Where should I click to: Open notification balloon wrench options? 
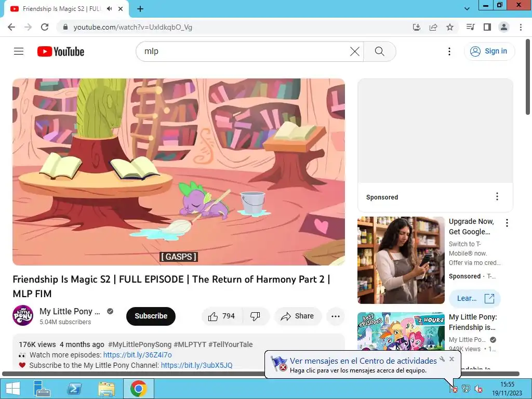(442, 359)
